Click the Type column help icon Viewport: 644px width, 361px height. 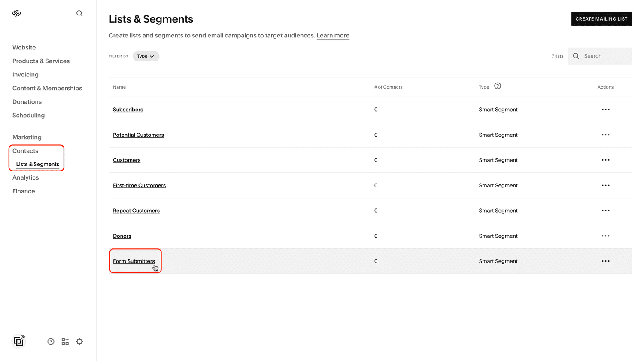pyautogui.click(x=498, y=86)
